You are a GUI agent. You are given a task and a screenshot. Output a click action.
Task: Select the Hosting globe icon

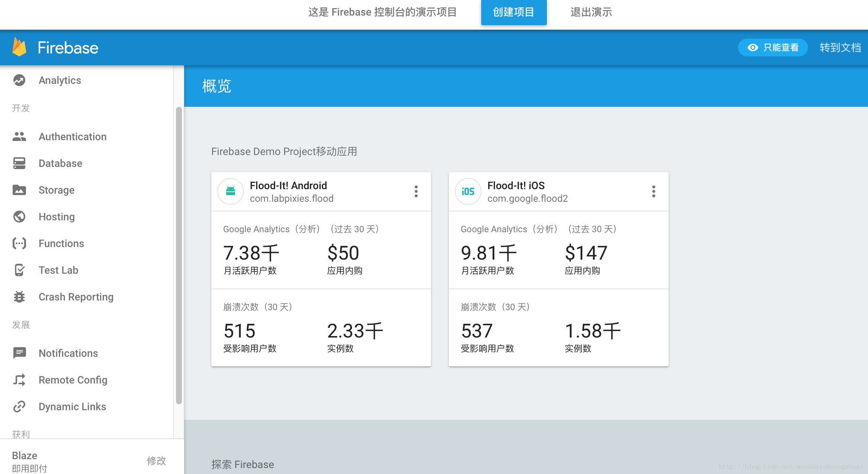(x=19, y=217)
